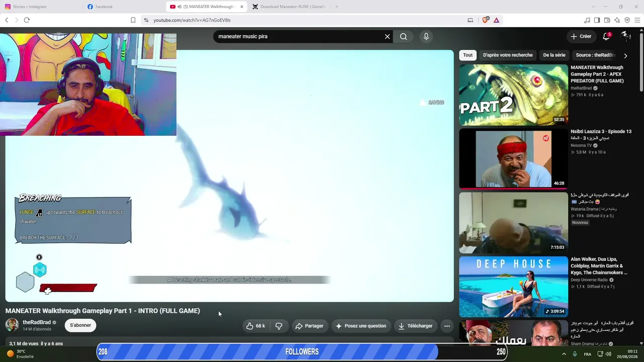
Task: Open theRadBrad channel avatar
Action: click(x=12, y=325)
